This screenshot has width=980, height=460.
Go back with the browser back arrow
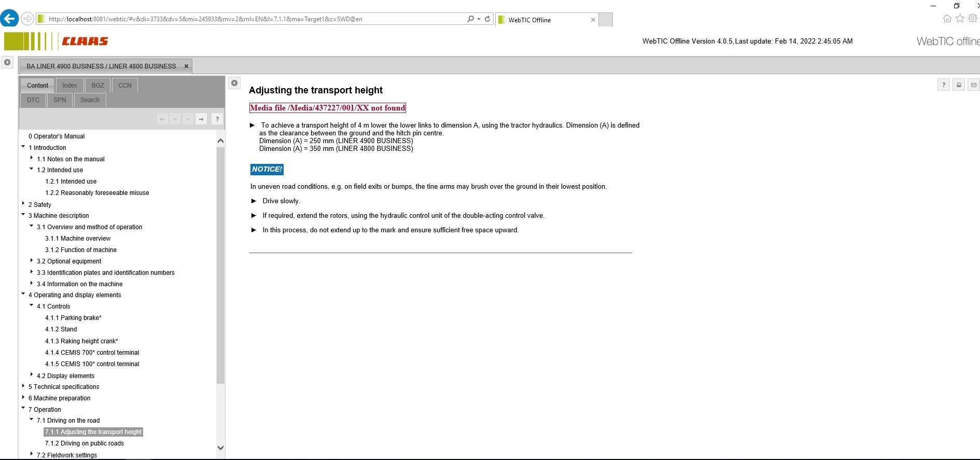9,19
